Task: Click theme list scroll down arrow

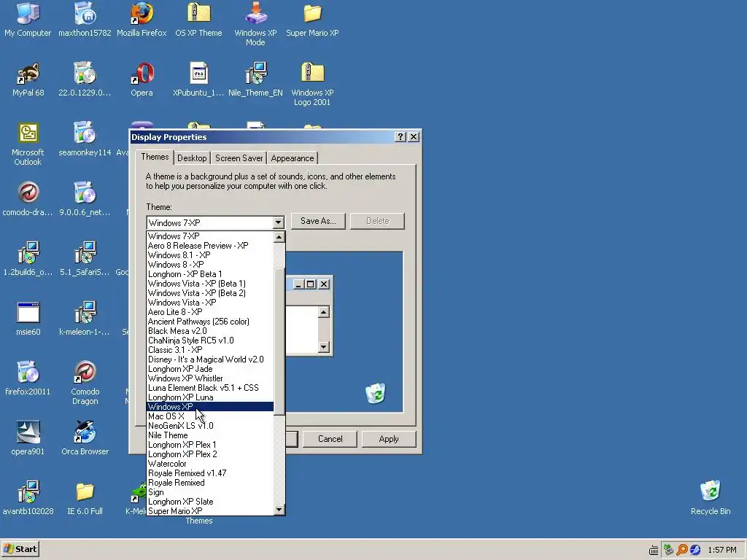Action: coord(279,510)
